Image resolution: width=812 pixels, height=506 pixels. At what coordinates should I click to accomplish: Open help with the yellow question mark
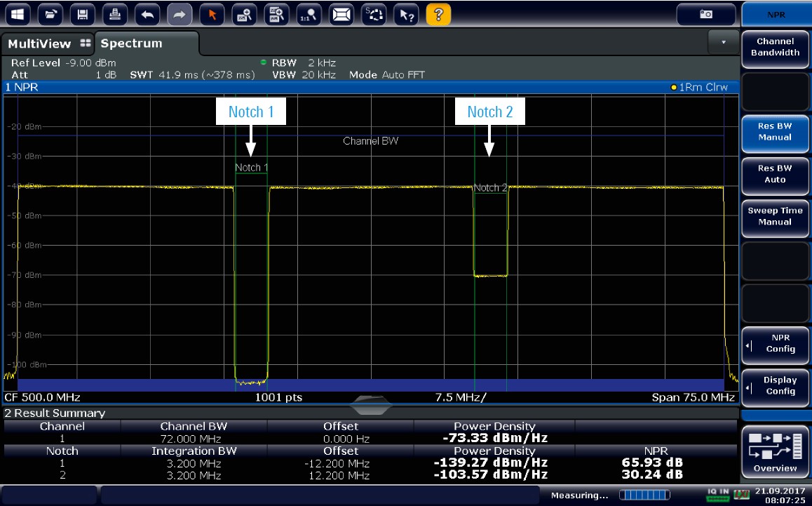pos(438,14)
